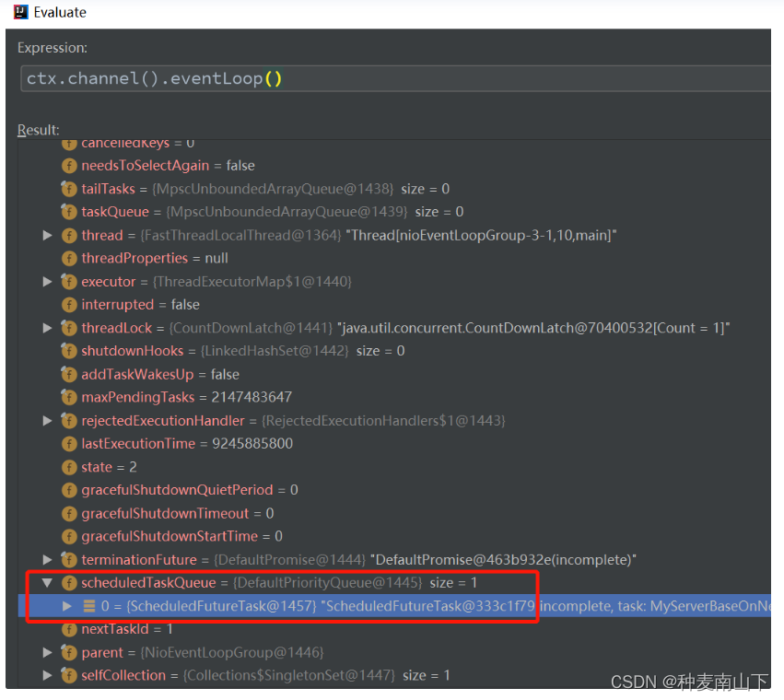
Task: Select the threadProperties = null row
Action: (x=394, y=259)
